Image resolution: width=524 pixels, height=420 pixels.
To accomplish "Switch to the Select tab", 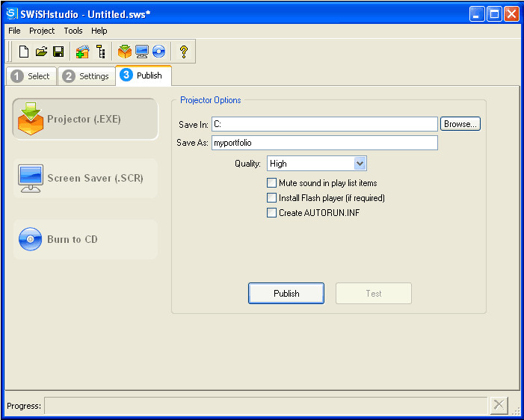I will pos(31,76).
